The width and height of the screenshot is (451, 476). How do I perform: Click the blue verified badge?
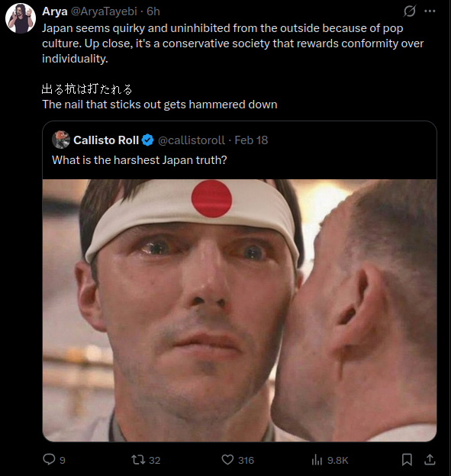(x=148, y=140)
